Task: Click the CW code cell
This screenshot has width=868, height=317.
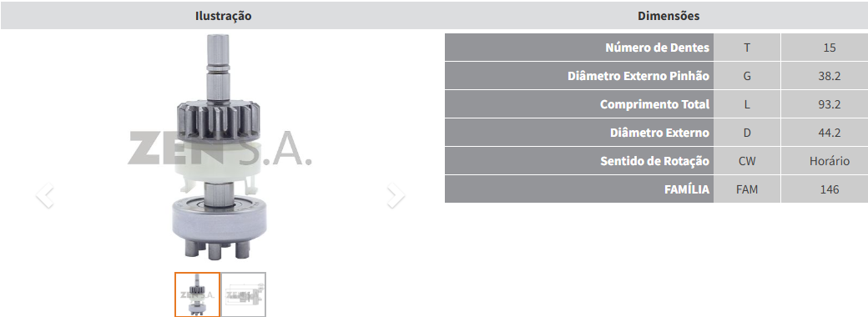Action: coord(747,162)
